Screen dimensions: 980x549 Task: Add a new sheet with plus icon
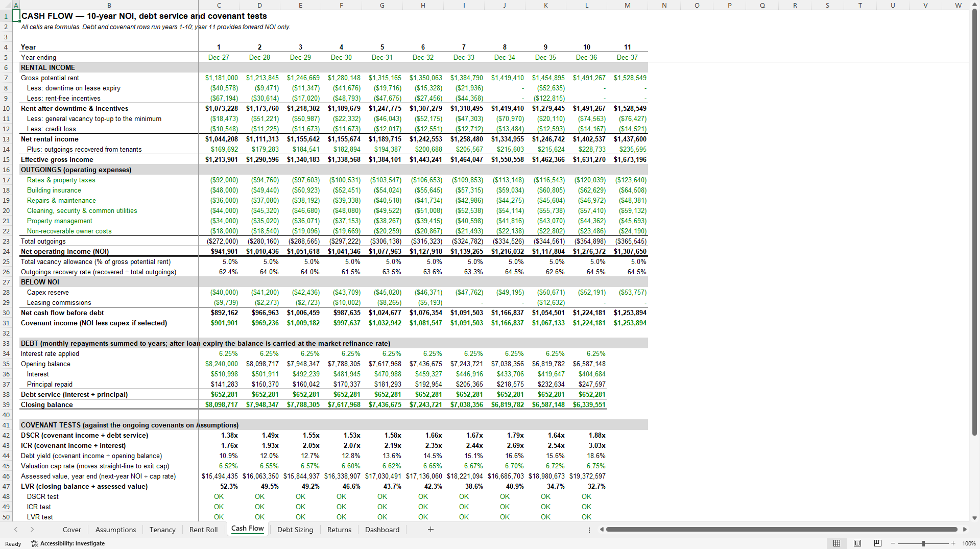tap(431, 530)
